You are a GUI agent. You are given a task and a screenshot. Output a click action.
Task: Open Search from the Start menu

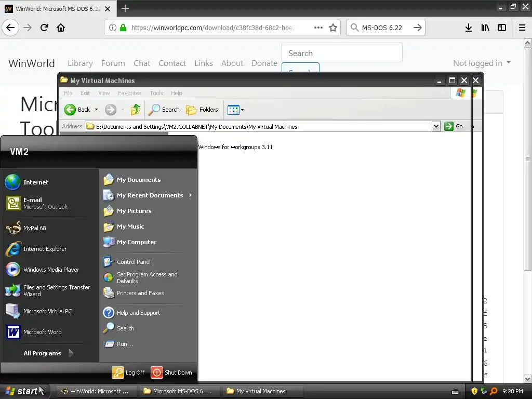[x=119, y=328]
